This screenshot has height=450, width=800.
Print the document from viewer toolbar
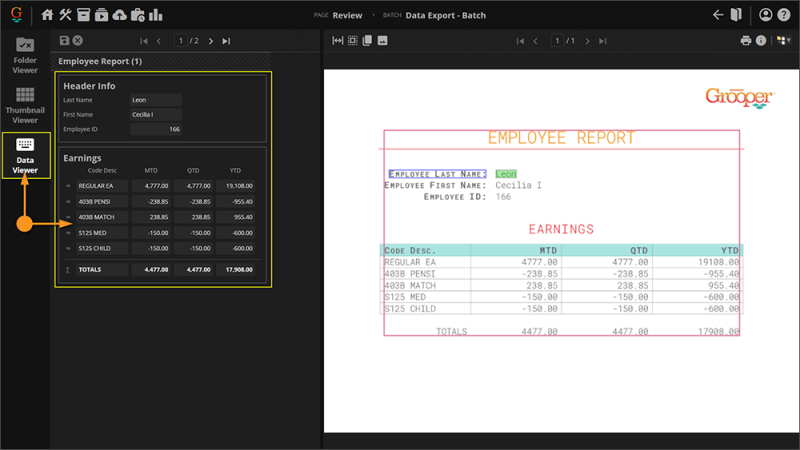tap(746, 41)
